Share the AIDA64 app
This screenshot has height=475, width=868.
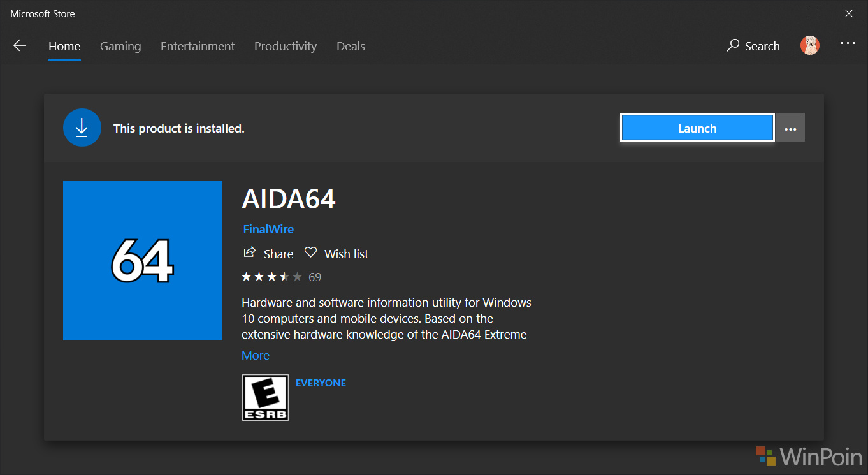268,253
